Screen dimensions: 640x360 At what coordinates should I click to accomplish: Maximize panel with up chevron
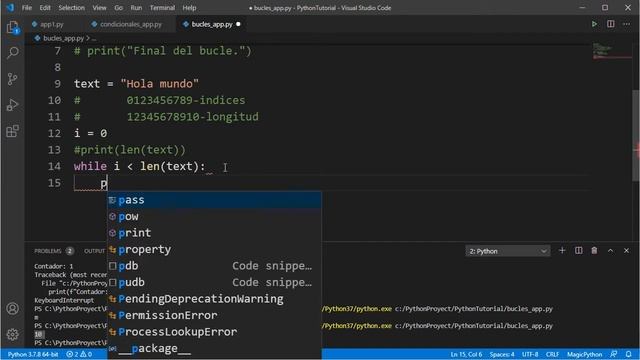(x=611, y=251)
